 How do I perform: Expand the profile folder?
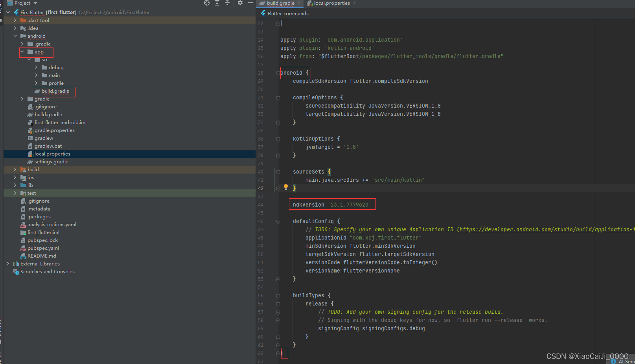point(36,83)
